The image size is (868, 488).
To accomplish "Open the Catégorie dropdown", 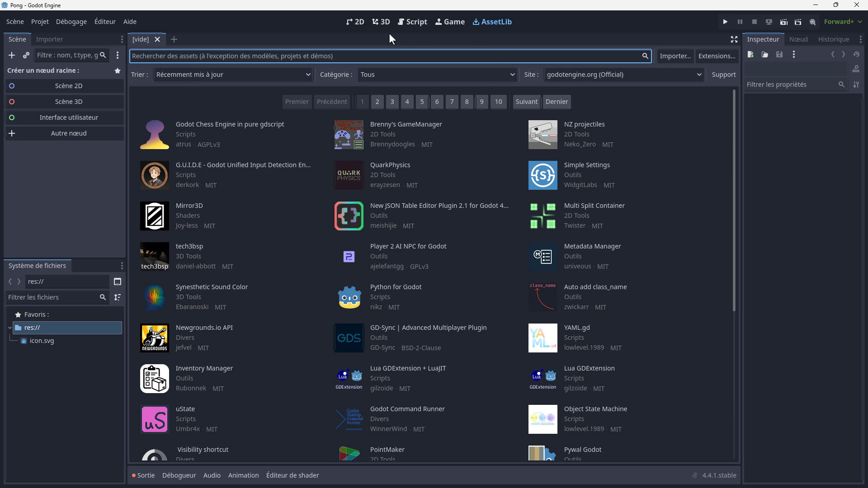I will tap(437, 75).
